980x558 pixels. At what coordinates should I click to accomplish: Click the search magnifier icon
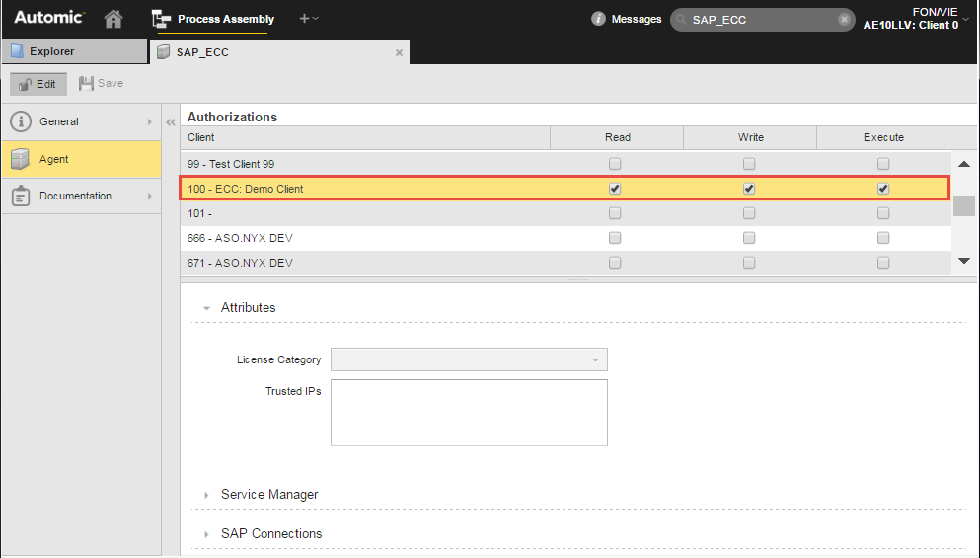pos(681,20)
